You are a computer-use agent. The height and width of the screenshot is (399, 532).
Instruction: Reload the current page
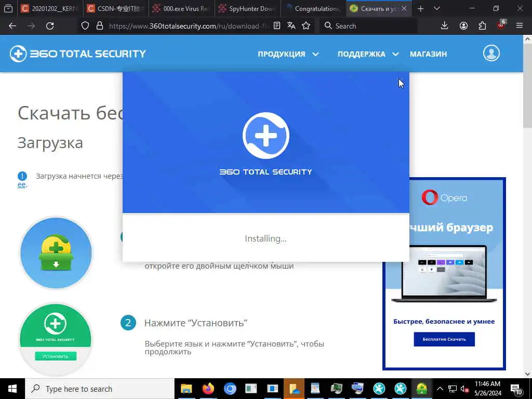coord(50,26)
